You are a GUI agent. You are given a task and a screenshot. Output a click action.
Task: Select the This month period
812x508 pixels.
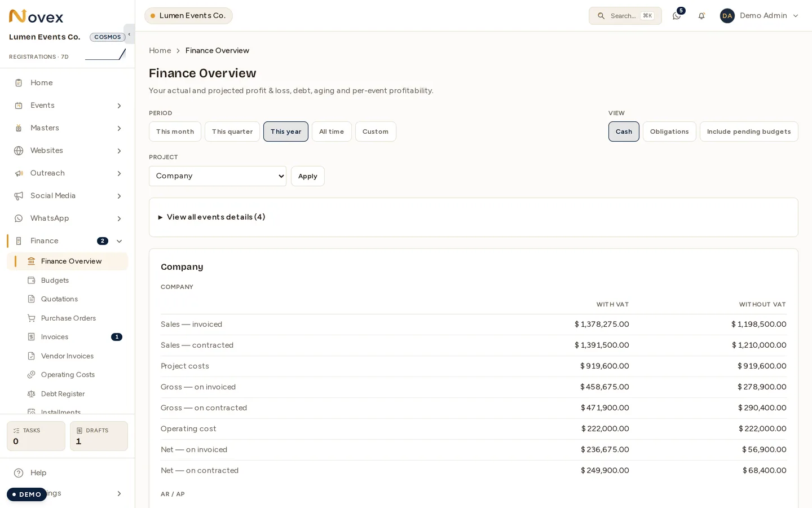coord(175,132)
